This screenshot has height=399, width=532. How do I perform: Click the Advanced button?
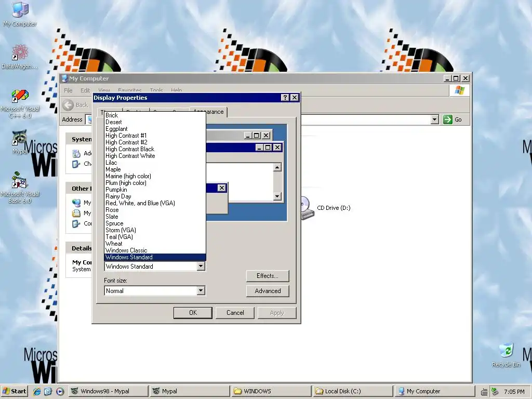pos(268,291)
